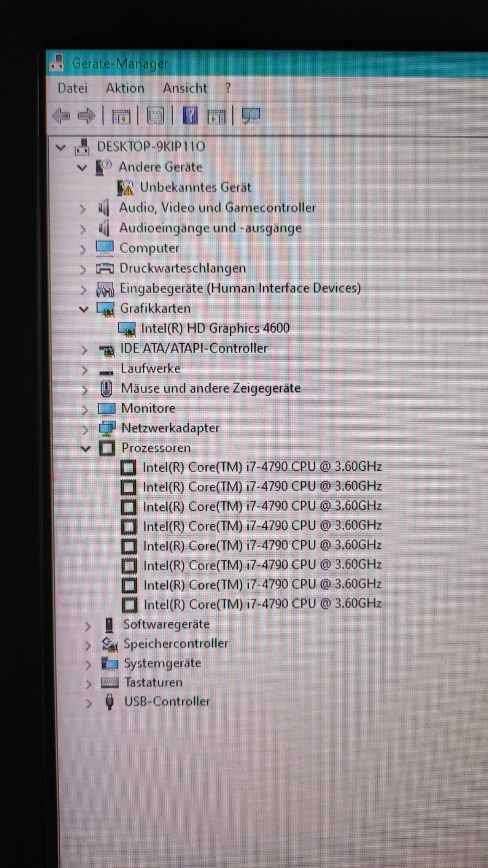This screenshot has width=488, height=868.
Task: Expand the Druckwarteschlangen category
Action: (x=83, y=269)
